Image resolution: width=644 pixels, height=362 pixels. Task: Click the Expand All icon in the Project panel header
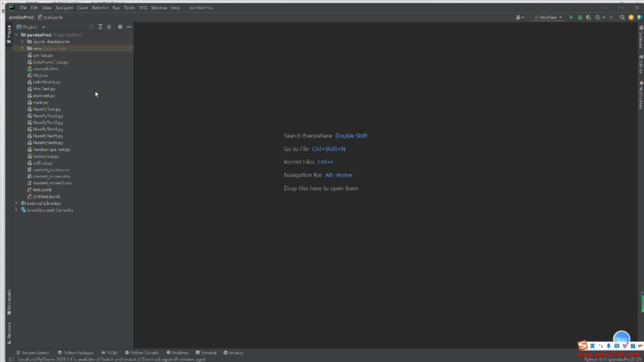coord(100,27)
